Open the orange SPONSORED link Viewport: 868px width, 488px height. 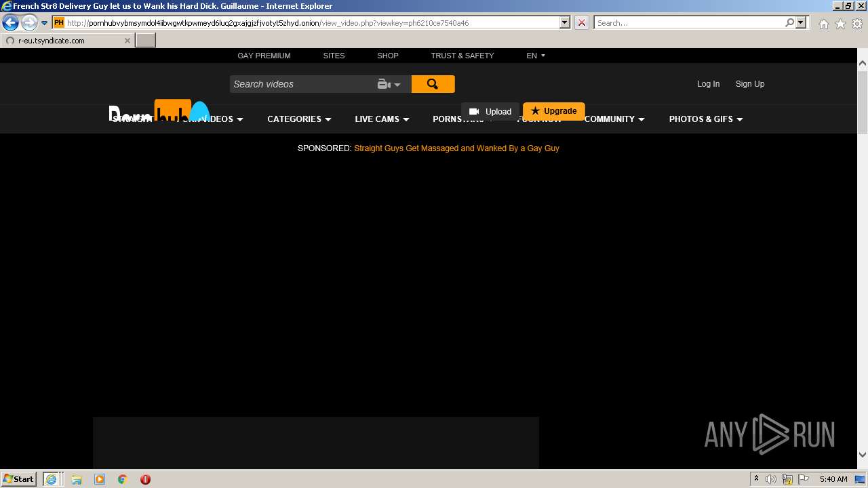456,148
